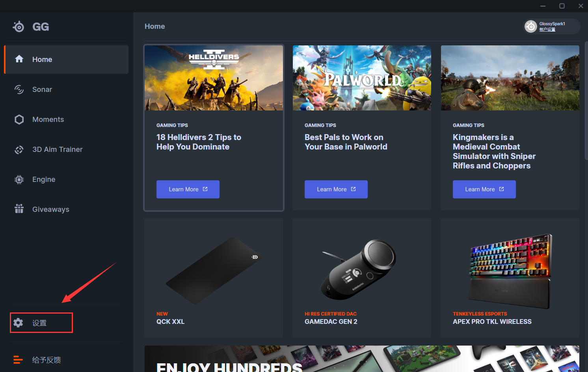Select the Moments hexagon icon
588x372 pixels.
(19, 120)
